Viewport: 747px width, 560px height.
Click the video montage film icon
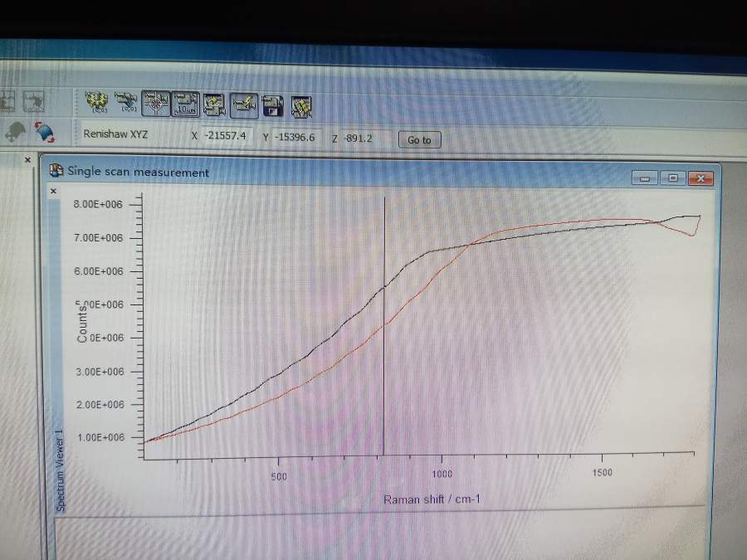301,106
